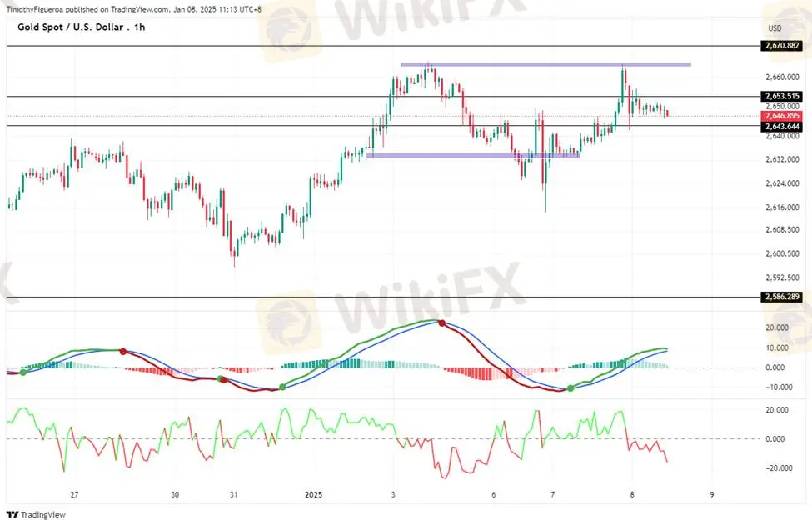The image size is (812, 526).
Task: Click the 2,643.644 price label
Action: tap(782, 127)
